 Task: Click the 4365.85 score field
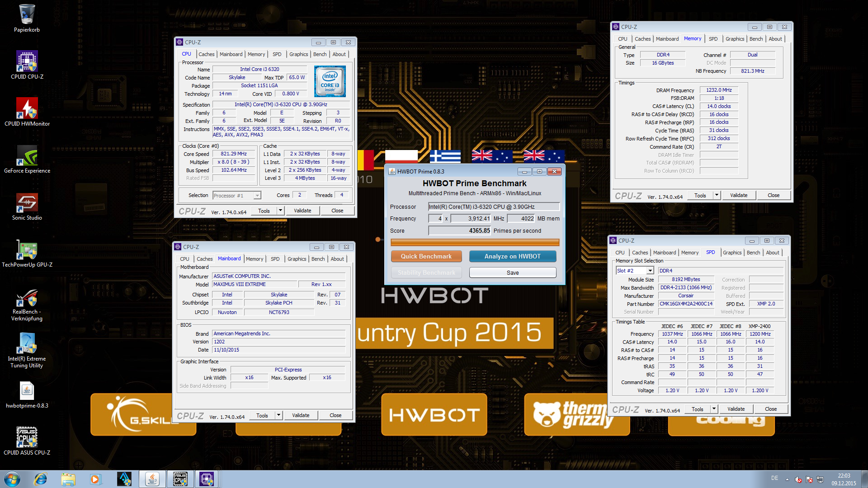point(460,230)
